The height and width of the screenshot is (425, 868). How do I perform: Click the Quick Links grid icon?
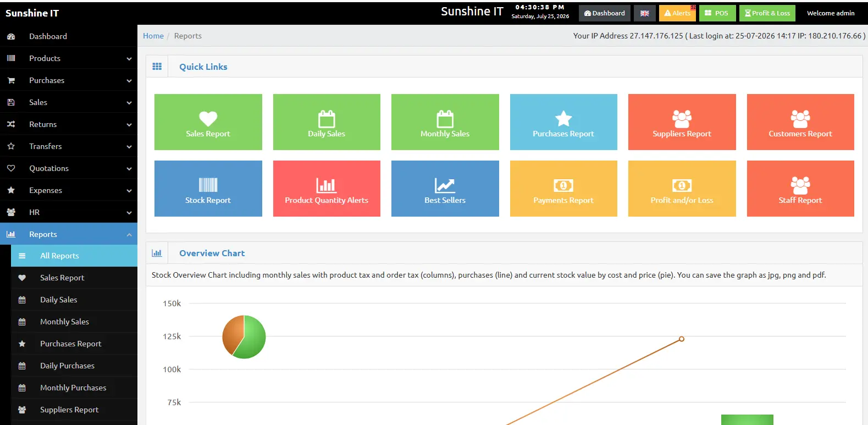point(157,67)
